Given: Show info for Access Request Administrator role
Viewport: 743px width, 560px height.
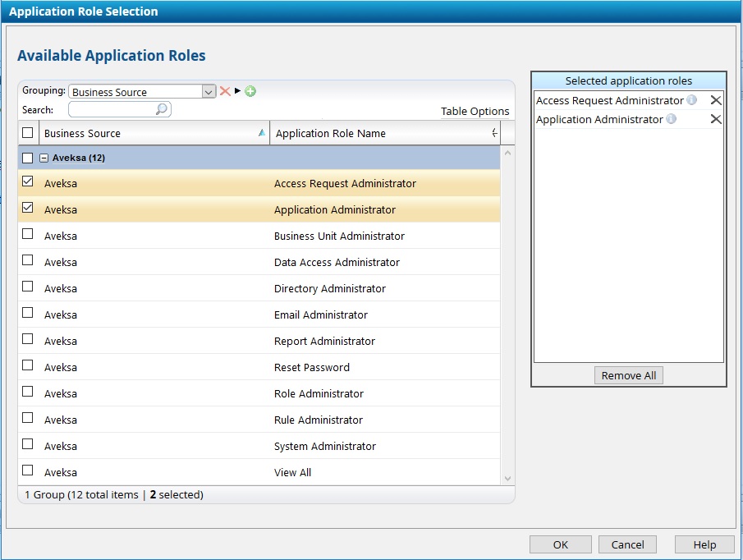Looking at the screenshot, I should coord(692,100).
